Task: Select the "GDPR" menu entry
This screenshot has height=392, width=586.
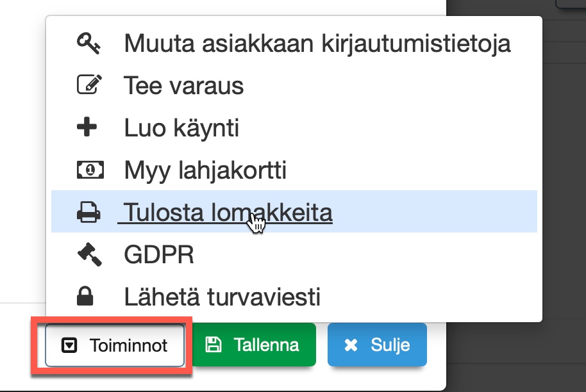Action: 159,255
